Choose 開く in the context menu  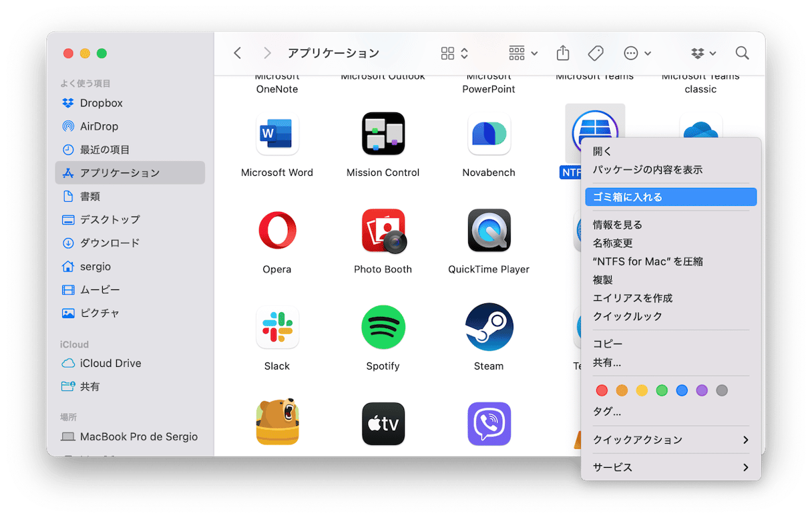[x=670, y=152]
